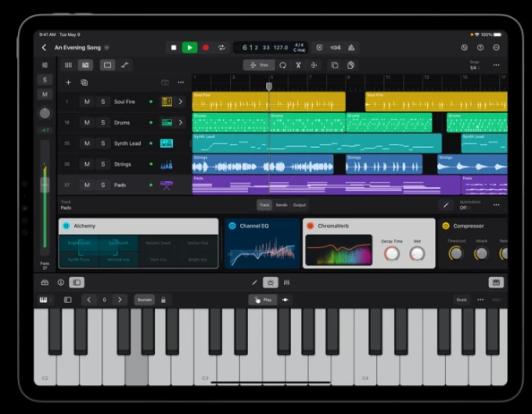Viewport: 532px width, 414px height.
Task: Switch to the Live Loops grid view
Action: pos(68,65)
